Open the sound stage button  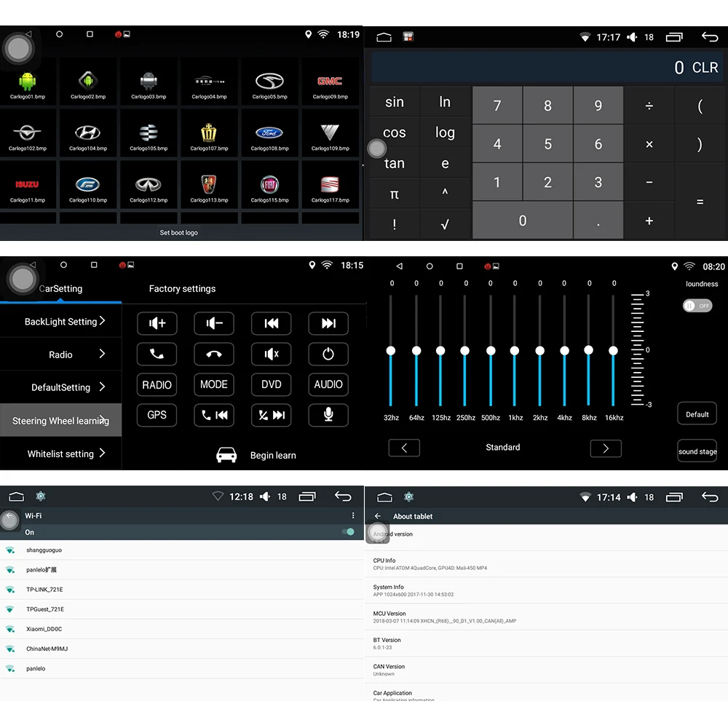point(697,451)
